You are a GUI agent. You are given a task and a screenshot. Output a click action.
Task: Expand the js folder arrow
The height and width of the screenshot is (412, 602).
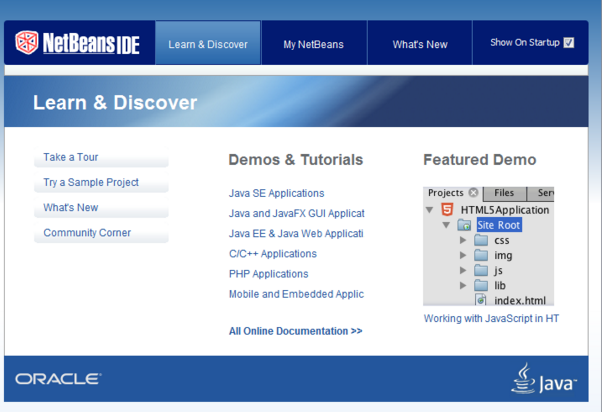[463, 270]
